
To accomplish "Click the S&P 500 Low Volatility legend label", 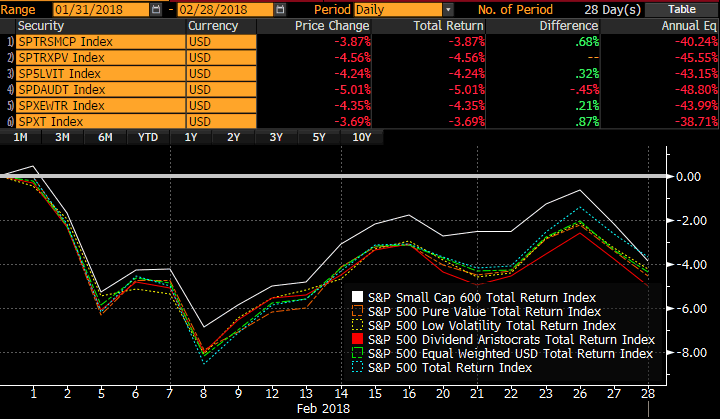I will click(492, 325).
